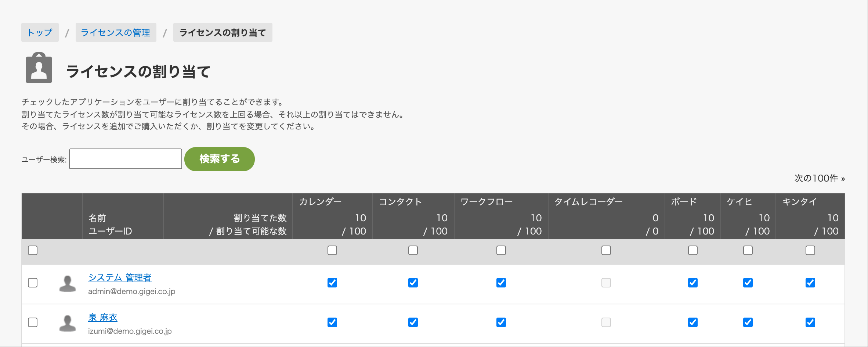Screen dimensions: 868x347
Task: Open ライセンスの管理 breadcrumb link
Action: coord(116,32)
